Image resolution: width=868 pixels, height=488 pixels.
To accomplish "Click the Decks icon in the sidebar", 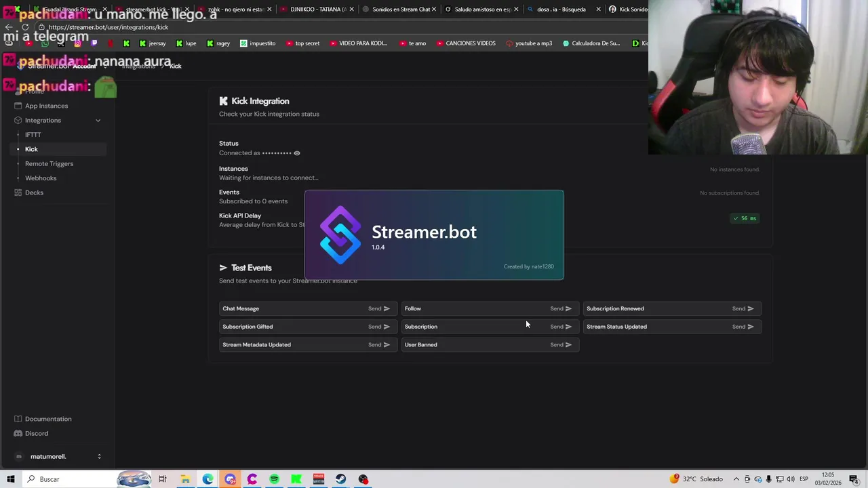I will [x=18, y=192].
